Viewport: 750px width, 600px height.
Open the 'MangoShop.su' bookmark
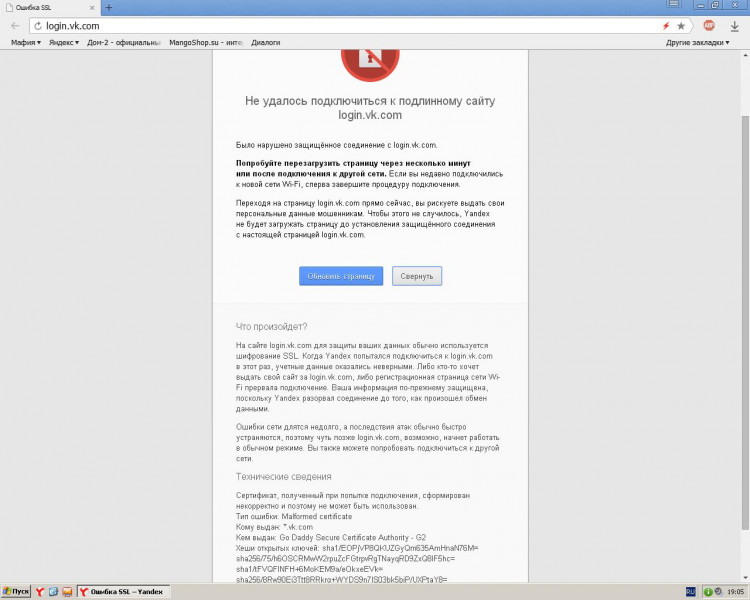[206, 43]
